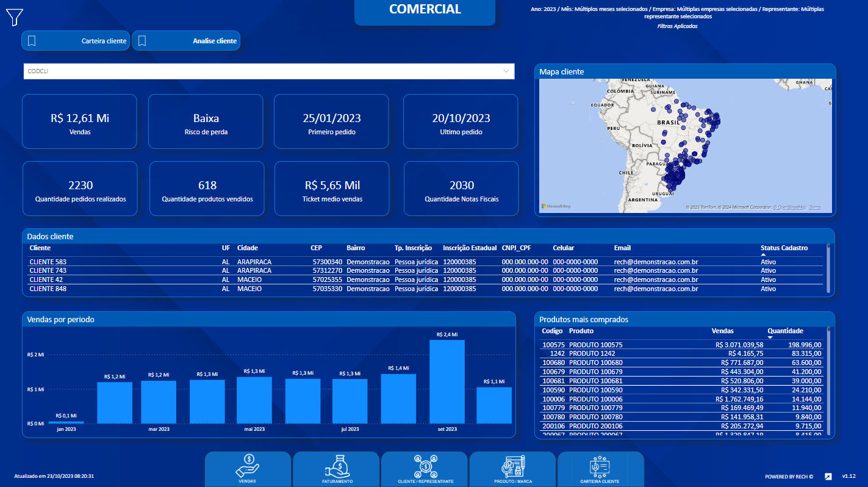The image size is (868, 487).
Task: Click the Primeiro pedido date card
Action: pyautogui.click(x=331, y=121)
